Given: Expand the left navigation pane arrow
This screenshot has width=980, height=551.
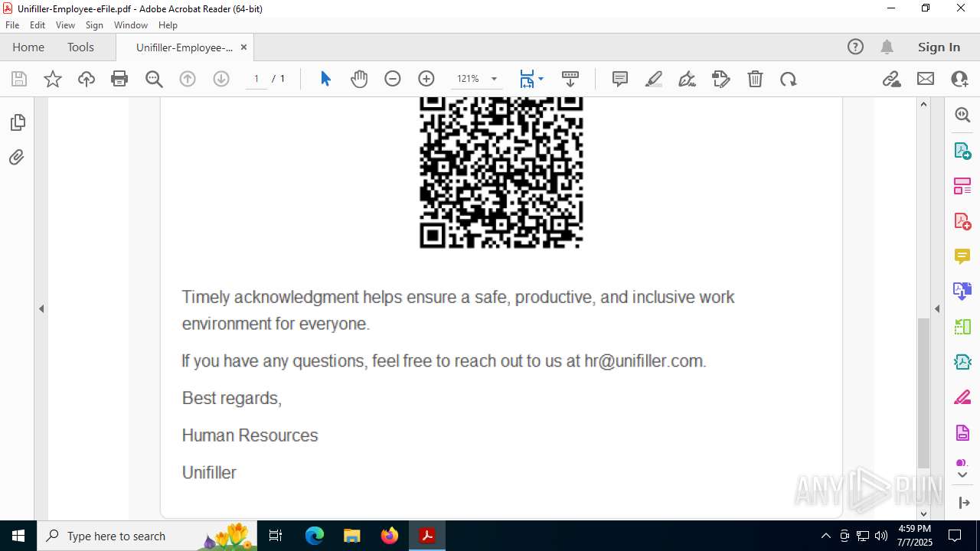Looking at the screenshot, I should pyautogui.click(x=41, y=309).
